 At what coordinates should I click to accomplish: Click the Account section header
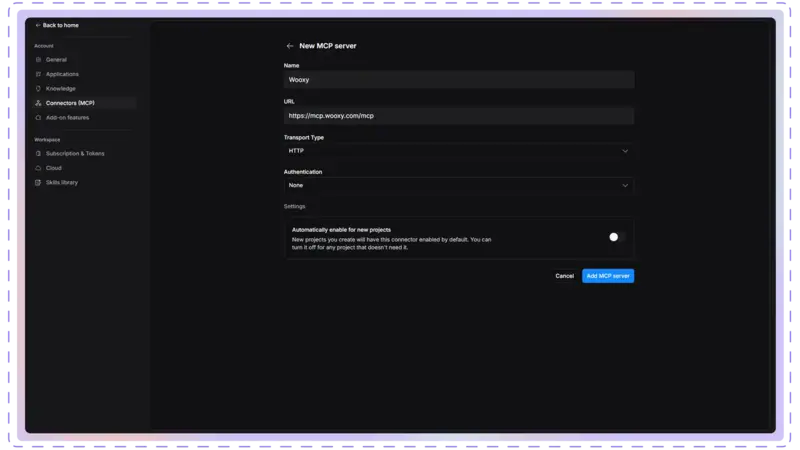tap(44, 46)
